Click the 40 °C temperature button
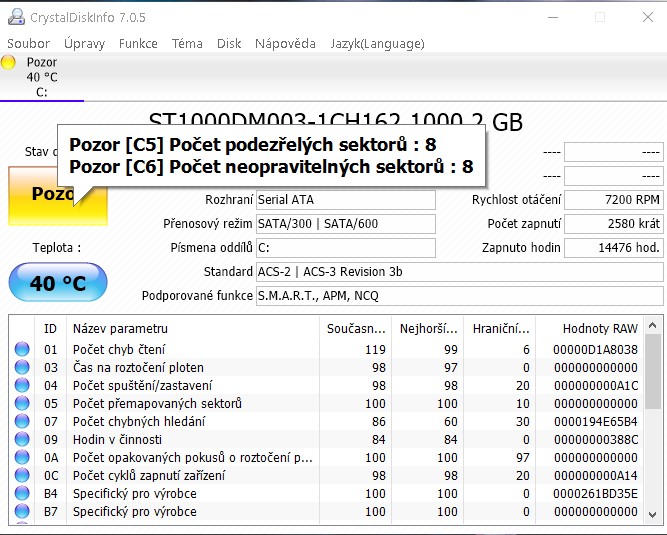This screenshot has width=667, height=535. coord(57,283)
